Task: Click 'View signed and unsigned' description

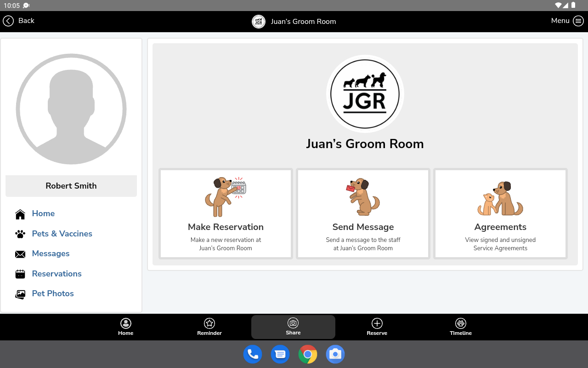Action: pyautogui.click(x=500, y=240)
